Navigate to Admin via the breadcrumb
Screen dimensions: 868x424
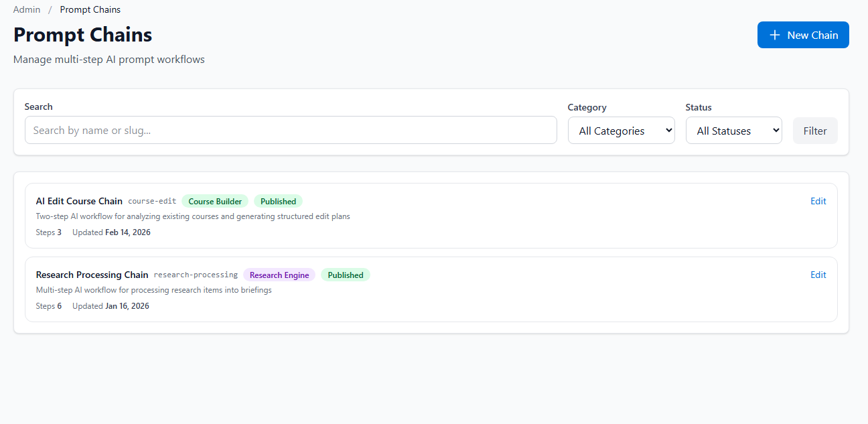pyautogui.click(x=26, y=9)
